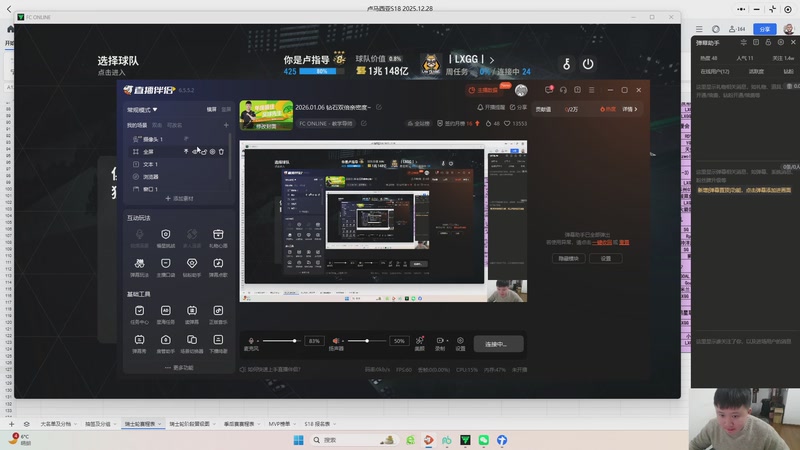Click the 隐藏模块 button

568,259
